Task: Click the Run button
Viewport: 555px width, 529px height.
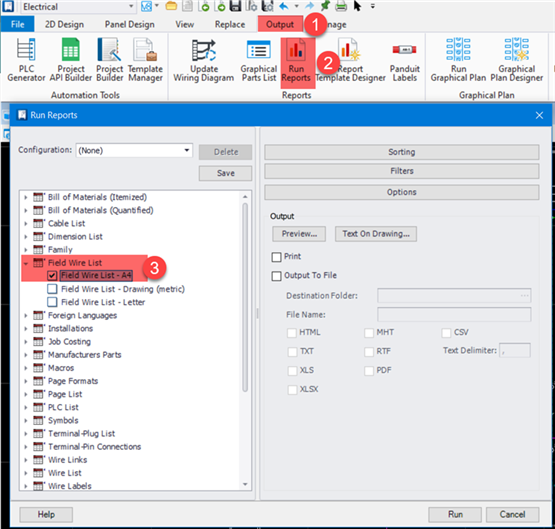Action: 455,514
